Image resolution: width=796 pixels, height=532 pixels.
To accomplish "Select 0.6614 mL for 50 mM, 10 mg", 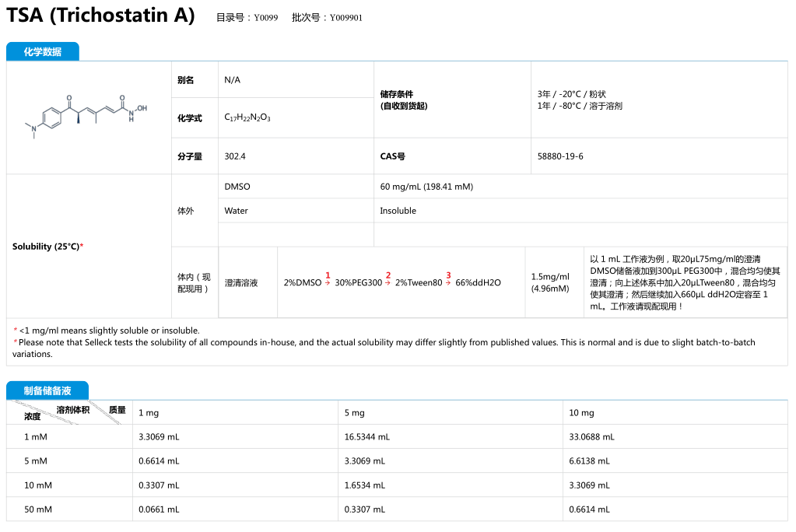I will point(589,509).
